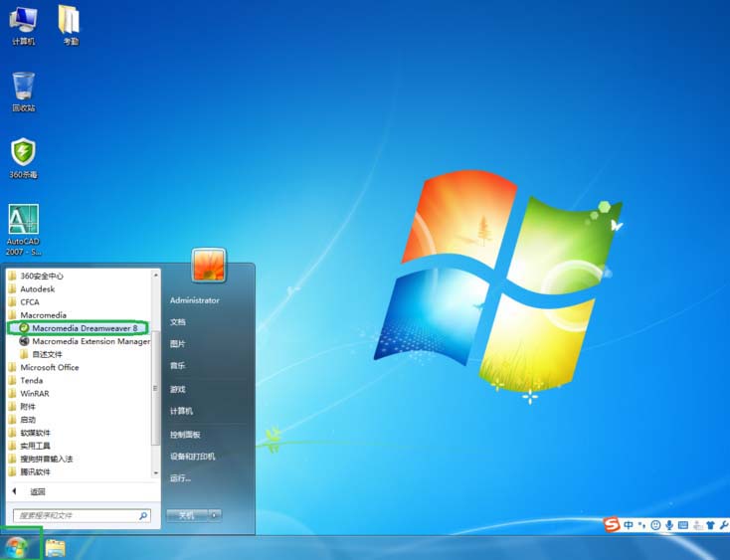Expand the 腾讯软件 folder

pos(29,471)
